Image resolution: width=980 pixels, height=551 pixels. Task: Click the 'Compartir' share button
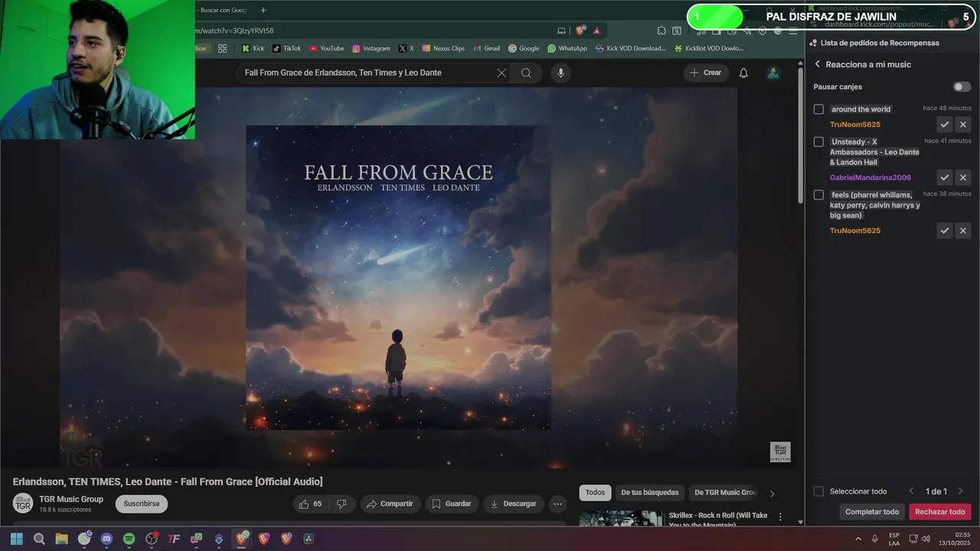click(x=390, y=504)
